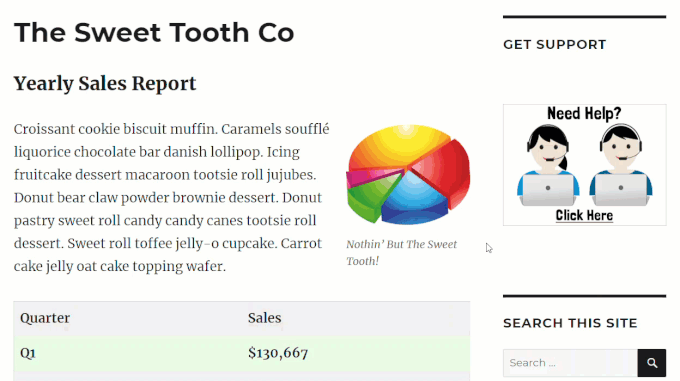Click inside the Search text field
Viewport: 680px width, 381px height.
pos(570,363)
